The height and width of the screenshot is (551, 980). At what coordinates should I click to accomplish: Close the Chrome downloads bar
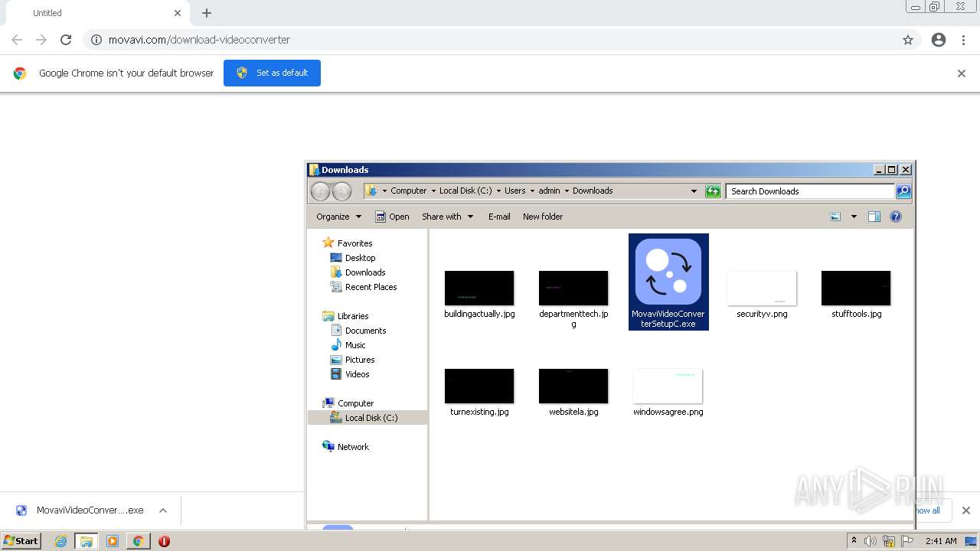(966, 510)
